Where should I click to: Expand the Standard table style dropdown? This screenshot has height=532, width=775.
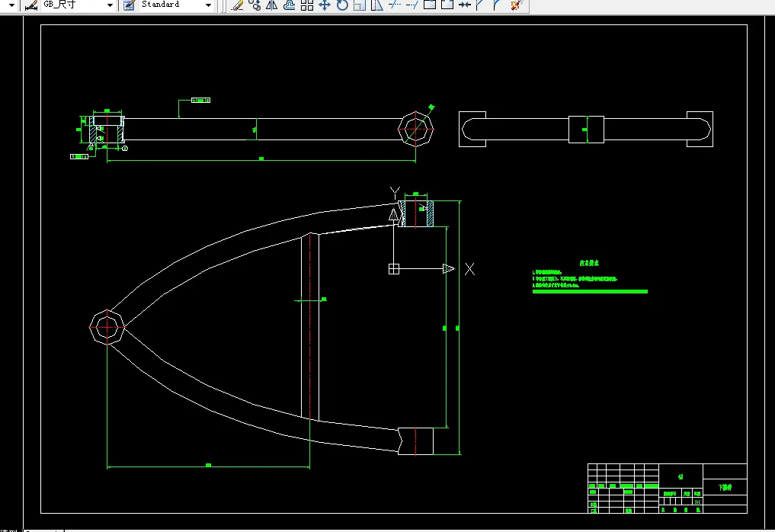tap(176, 5)
